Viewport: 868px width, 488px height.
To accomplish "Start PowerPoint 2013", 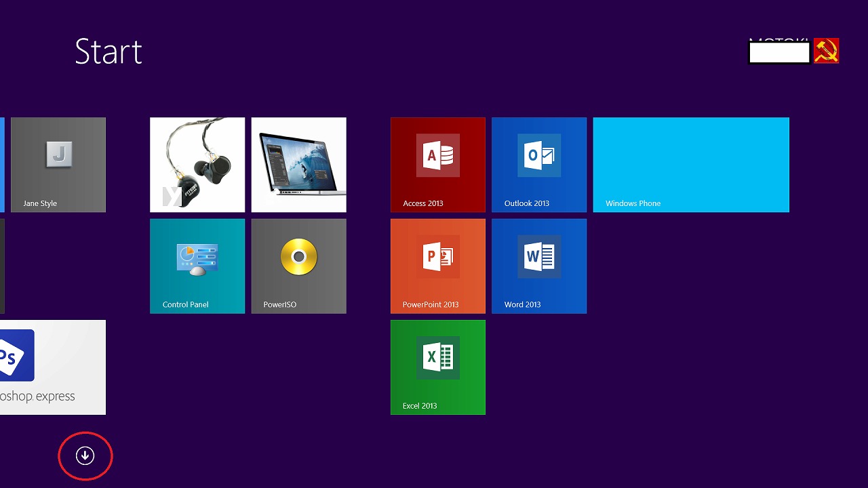I will (x=438, y=266).
